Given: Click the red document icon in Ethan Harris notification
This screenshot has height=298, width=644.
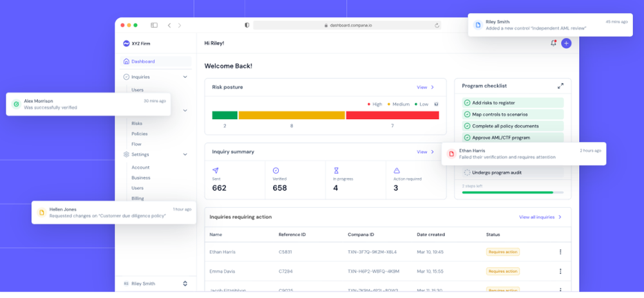Looking at the screenshot, I should click(x=451, y=154).
